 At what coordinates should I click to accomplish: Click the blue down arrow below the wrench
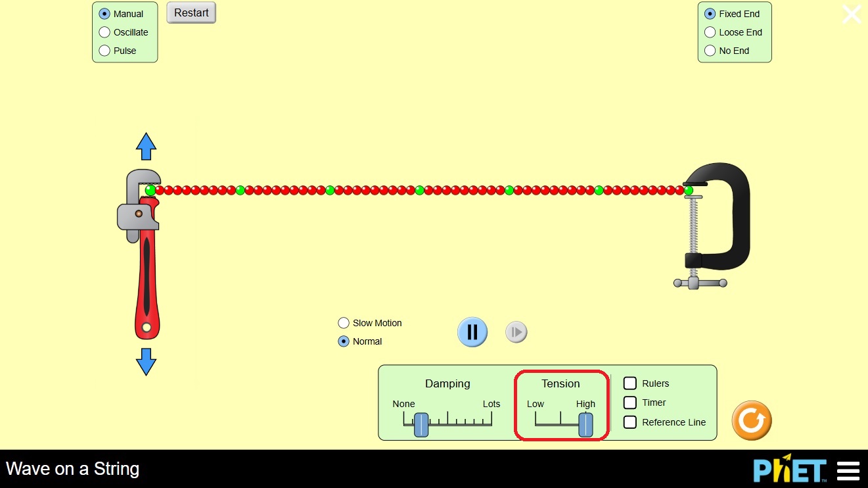tap(146, 362)
